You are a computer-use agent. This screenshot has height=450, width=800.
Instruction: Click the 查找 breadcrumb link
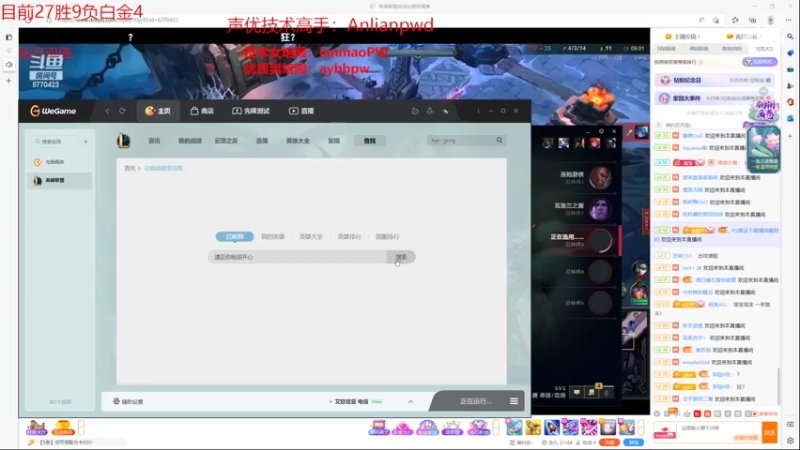click(x=130, y=168)
